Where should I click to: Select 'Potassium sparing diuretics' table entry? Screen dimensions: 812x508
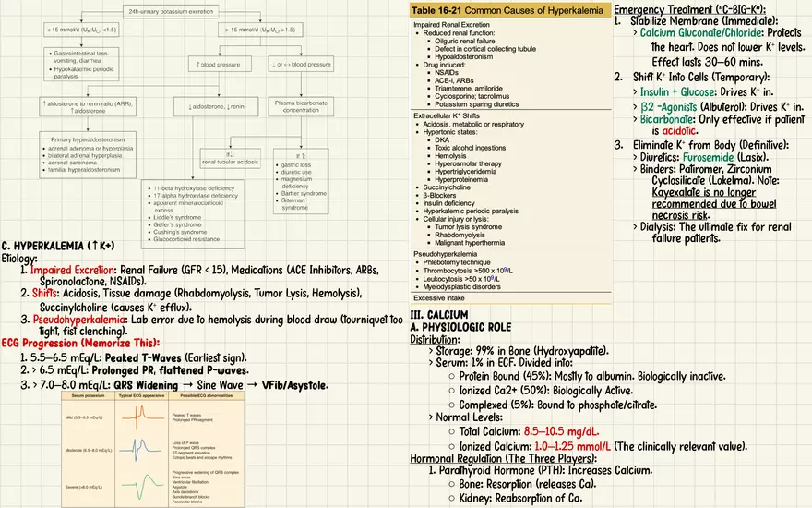[x=476, y=104]
